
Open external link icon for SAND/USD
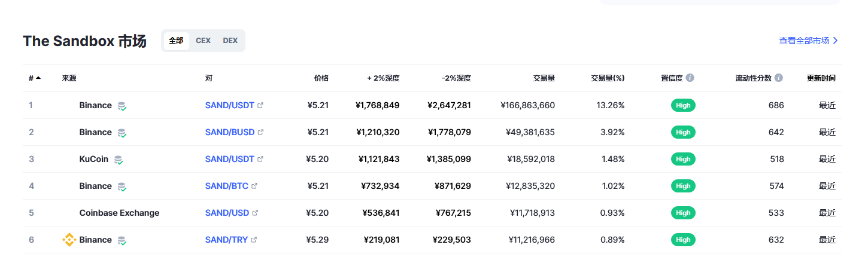255,213
